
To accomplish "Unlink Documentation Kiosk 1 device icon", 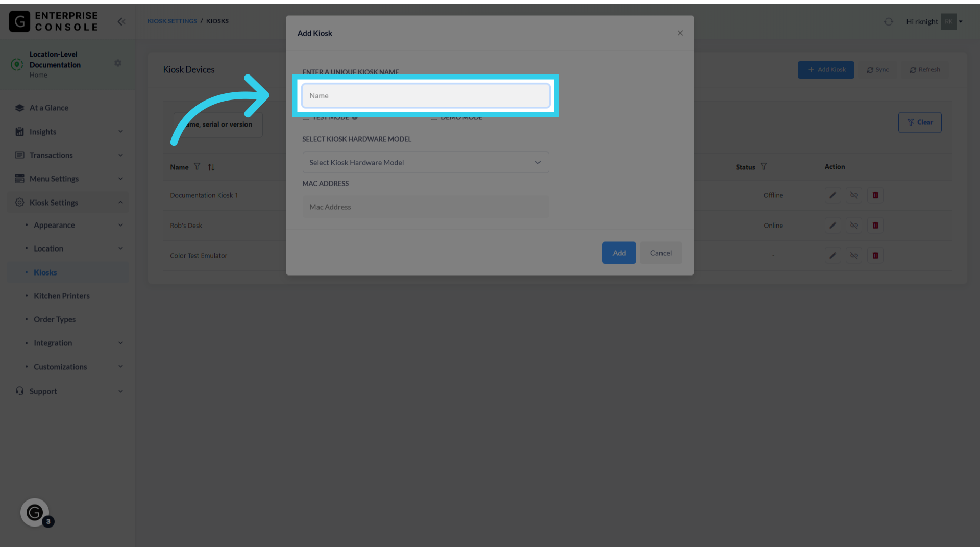I will pos(854,195).
